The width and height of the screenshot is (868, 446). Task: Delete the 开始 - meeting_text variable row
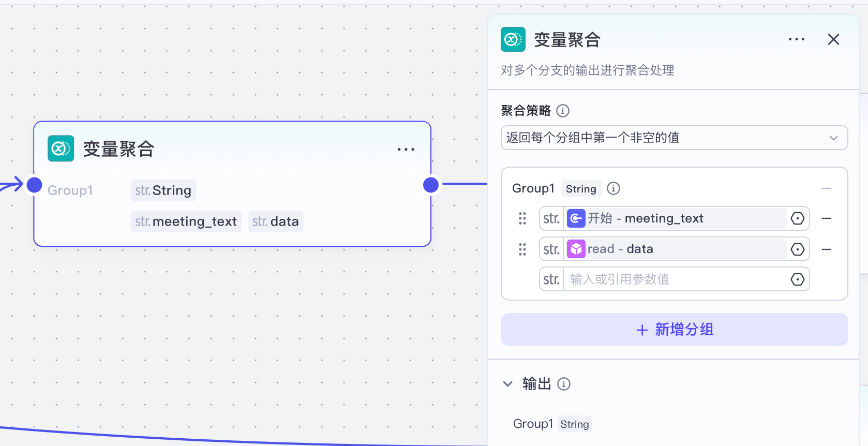pos(827,218)
